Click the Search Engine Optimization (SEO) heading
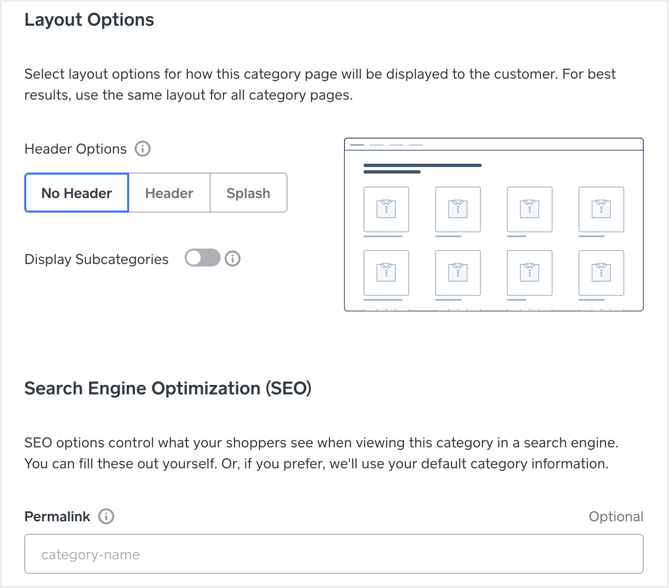Image resolution: width=669 pixels, height=588 pixels. (168, 388)
